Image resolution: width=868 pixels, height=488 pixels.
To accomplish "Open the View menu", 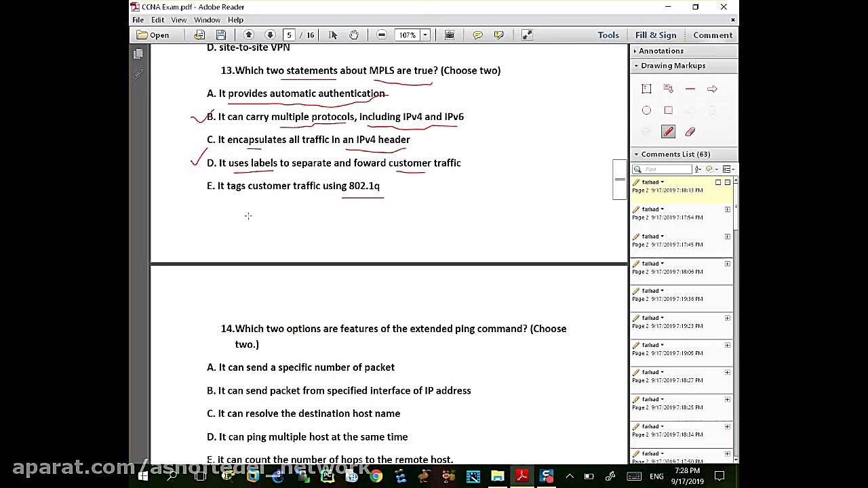I will (x=179, y=20).
